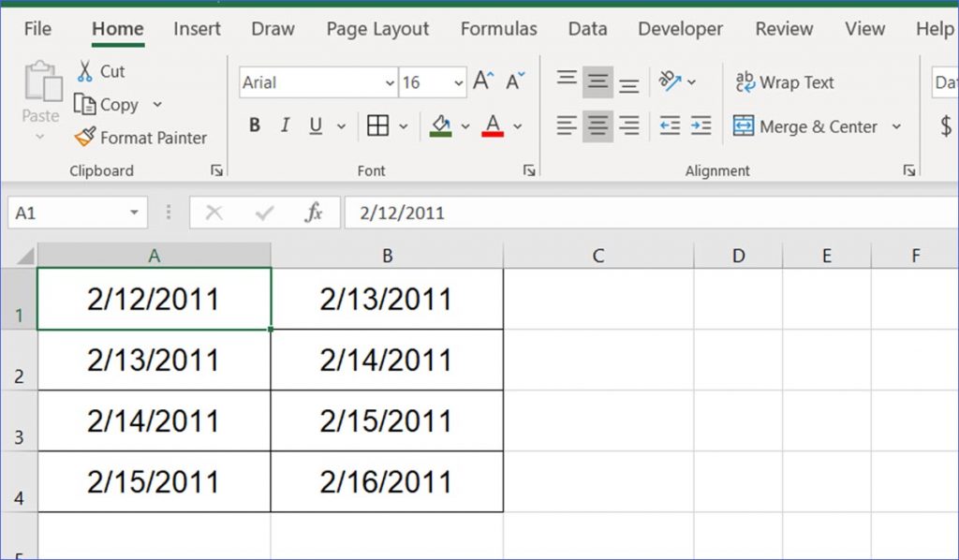This screenshot has width=959, height=560.
Task: Switch to the Formulas ribbon tab
Action: (498, 29)
